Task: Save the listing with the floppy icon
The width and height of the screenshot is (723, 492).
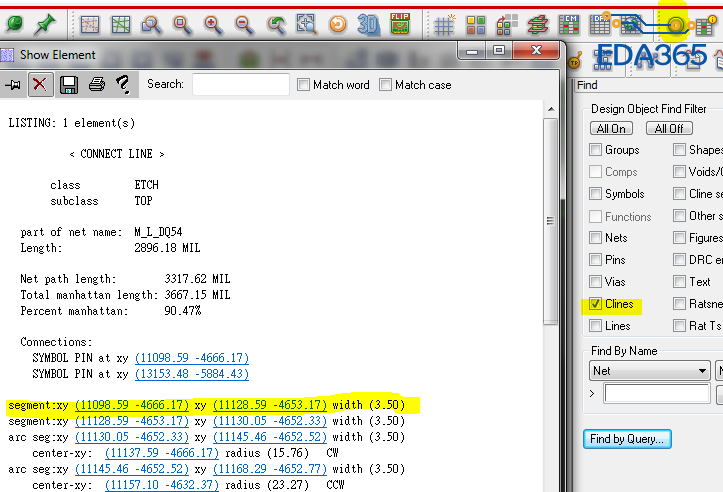Action: [x=69, y=85]
